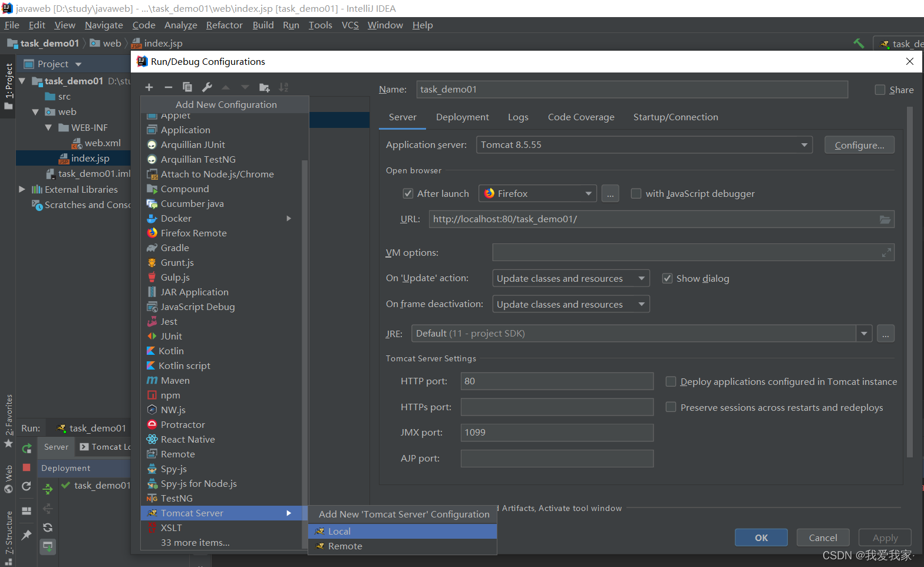924x567 pixels.
Task: Stop the running server with red square
Action: (27, 467)
